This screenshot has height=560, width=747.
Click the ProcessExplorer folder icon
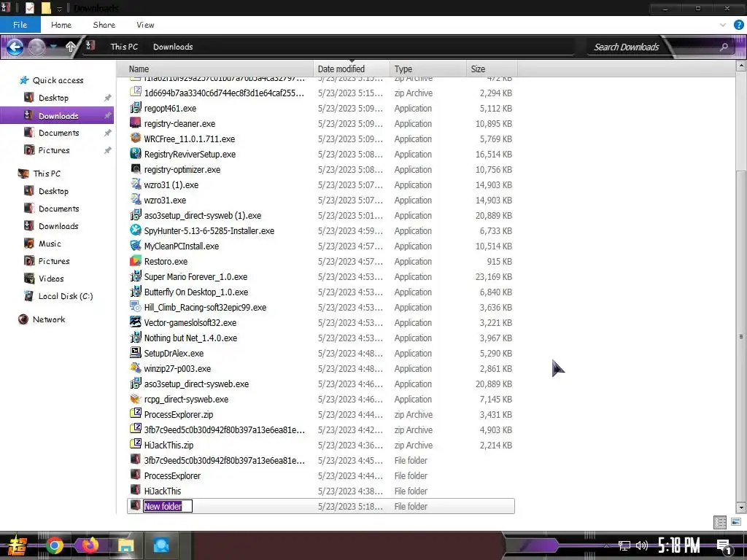click(x=136, y=475)
